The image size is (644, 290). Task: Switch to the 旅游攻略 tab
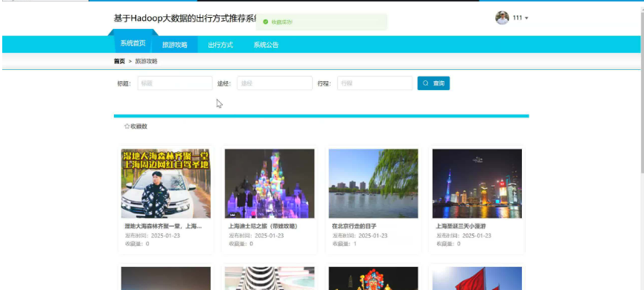coord(175,45)
